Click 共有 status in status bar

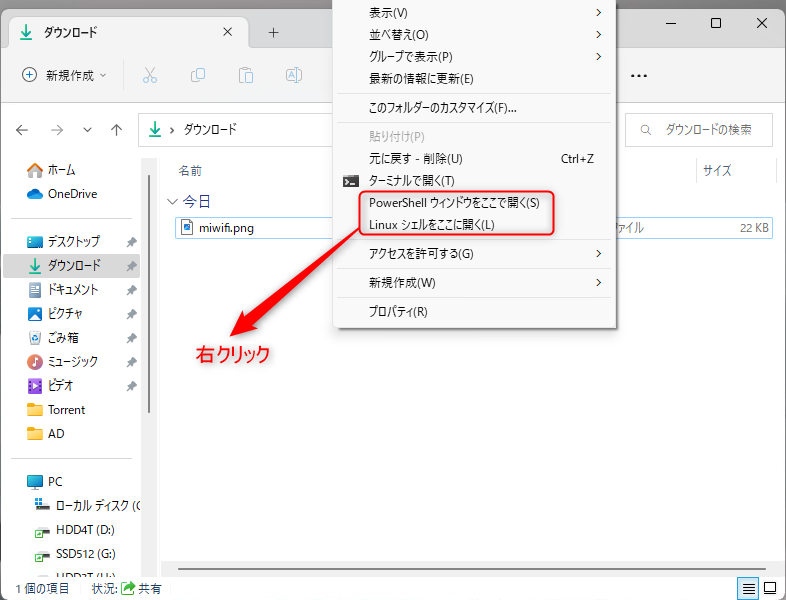point(142,588)
